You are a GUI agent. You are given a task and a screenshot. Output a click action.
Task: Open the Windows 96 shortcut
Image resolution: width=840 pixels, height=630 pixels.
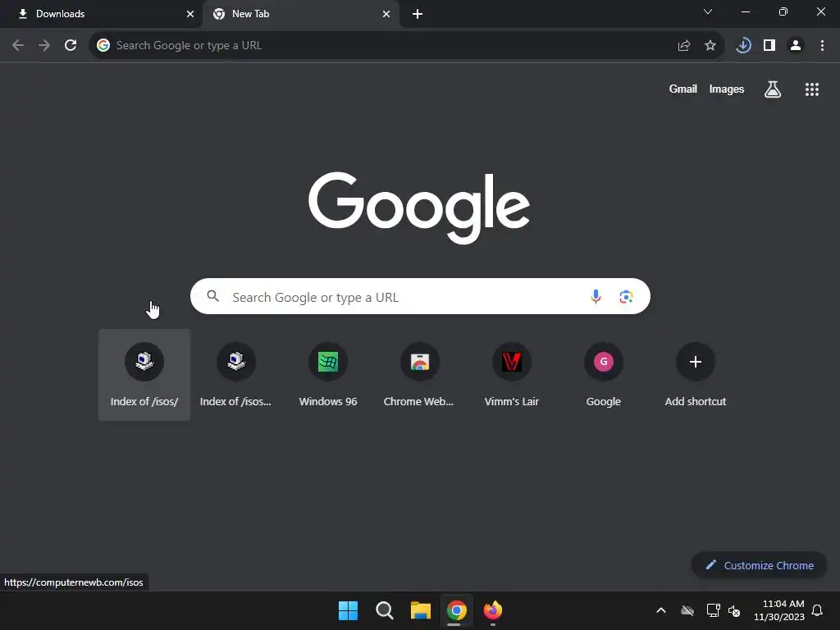pyautogui.click(x=328, y=375)
